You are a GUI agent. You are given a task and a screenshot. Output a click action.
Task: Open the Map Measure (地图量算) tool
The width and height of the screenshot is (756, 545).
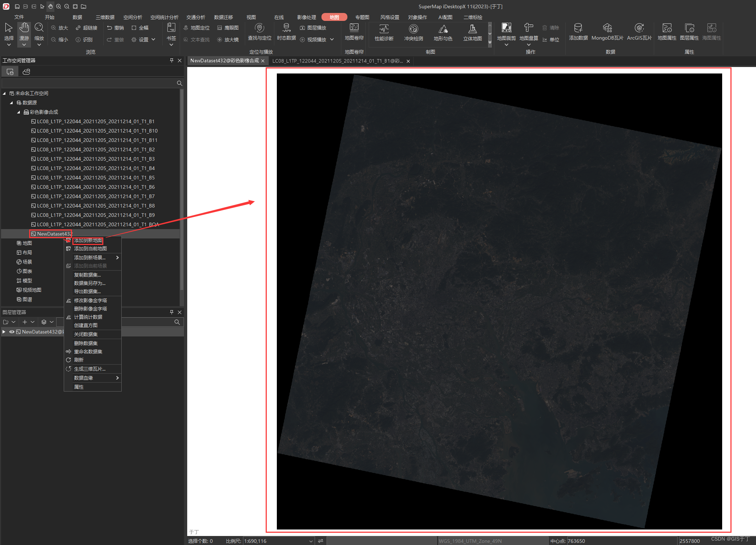click(528, 28)
